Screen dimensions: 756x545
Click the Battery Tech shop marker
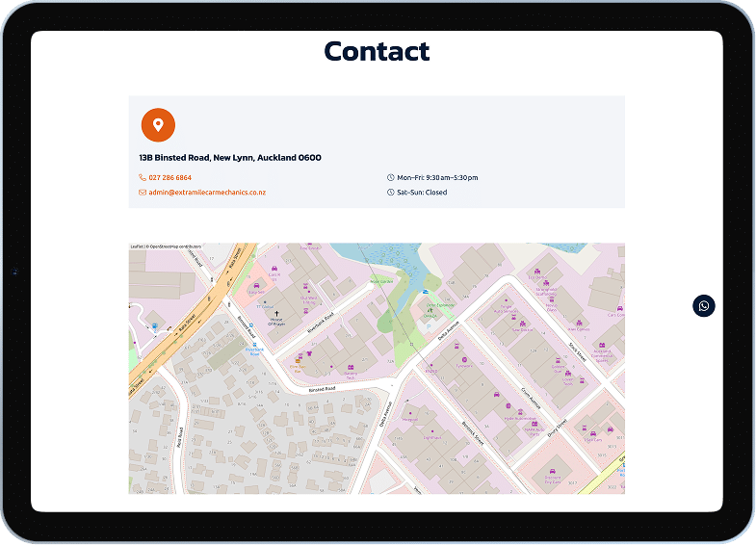[x=351, y=369]
